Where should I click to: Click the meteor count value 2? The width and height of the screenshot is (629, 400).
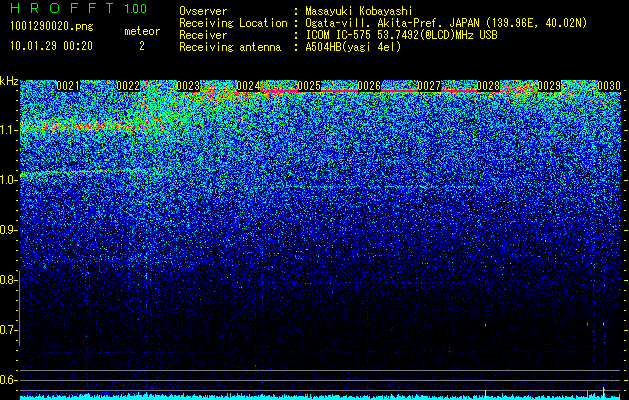[142, 46]
